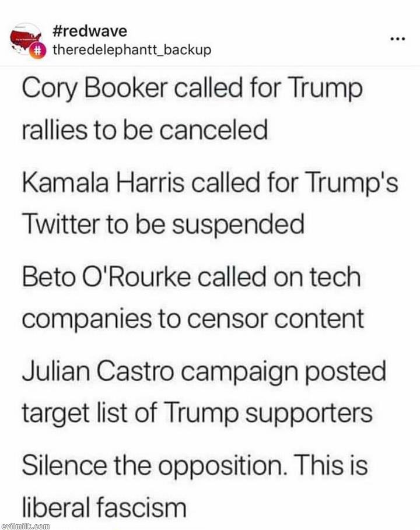Click the evilmilk.com watermark
This screenshot has width=420, height=530.
[x=25, y=525]
